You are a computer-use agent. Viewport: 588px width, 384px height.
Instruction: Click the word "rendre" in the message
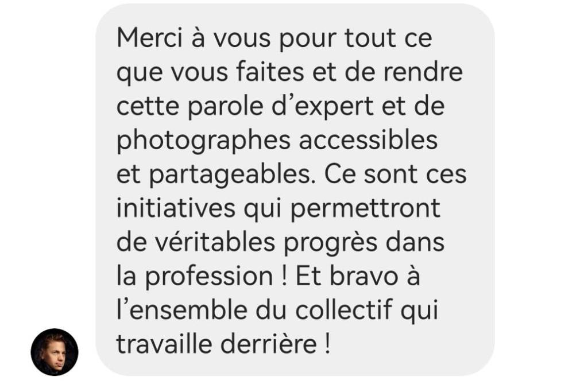(423, 72)
